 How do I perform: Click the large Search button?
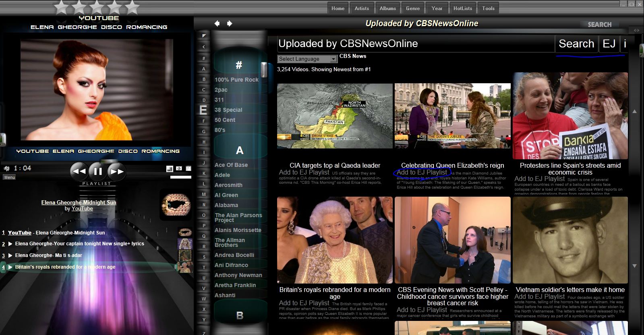point(576,43)
